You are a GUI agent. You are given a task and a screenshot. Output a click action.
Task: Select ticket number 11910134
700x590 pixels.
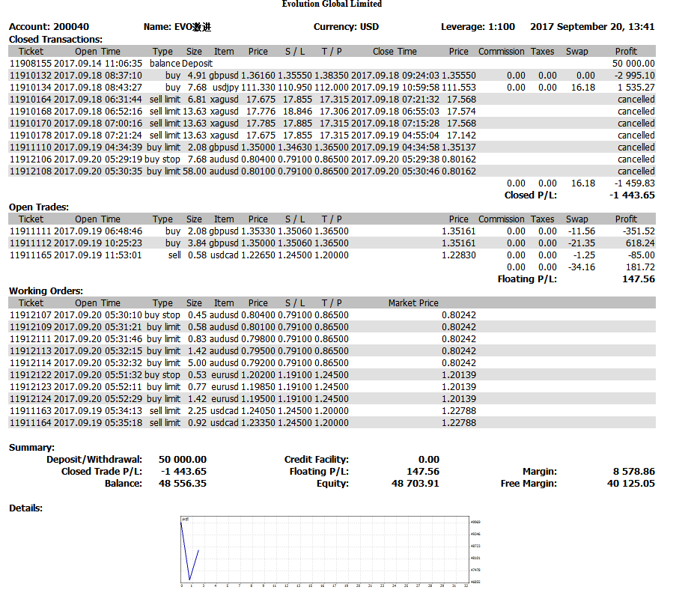(x=31, y=88)
